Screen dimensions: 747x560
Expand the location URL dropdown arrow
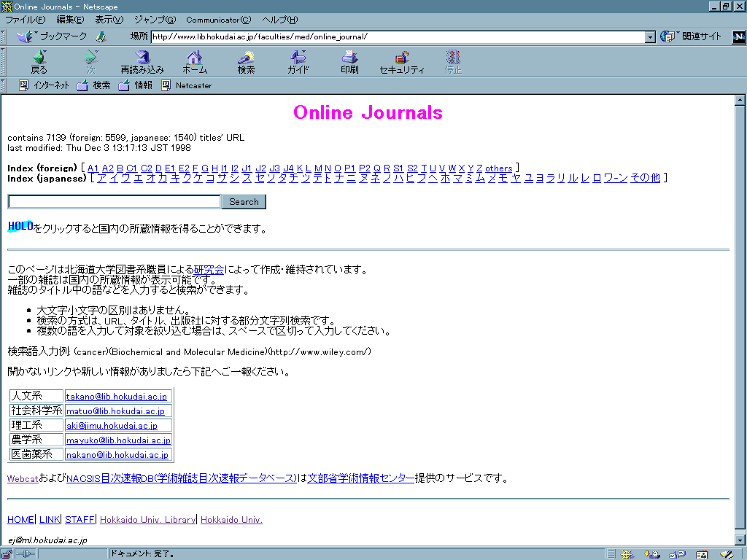point(650,37)
